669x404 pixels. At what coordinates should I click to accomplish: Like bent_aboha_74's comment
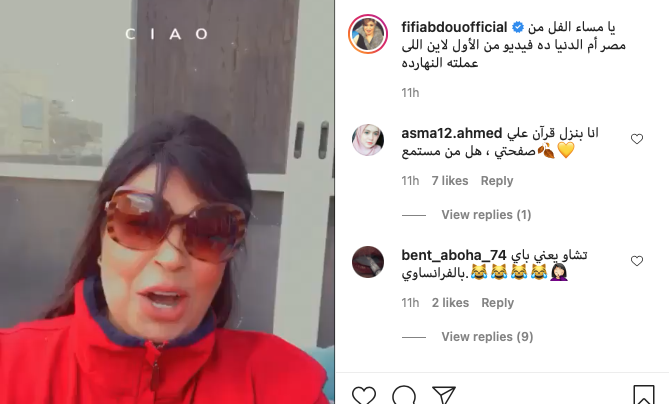[637, 261]
